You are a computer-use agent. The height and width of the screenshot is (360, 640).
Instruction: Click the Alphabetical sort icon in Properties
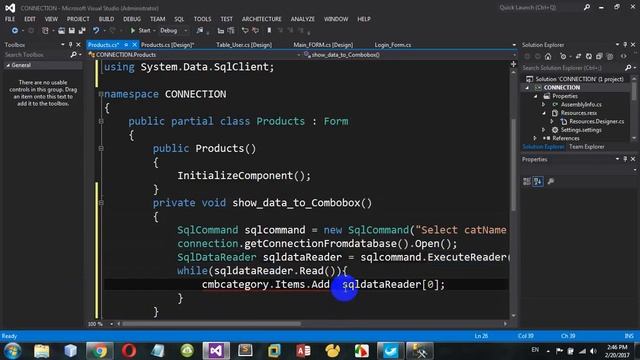coord(538,181)
